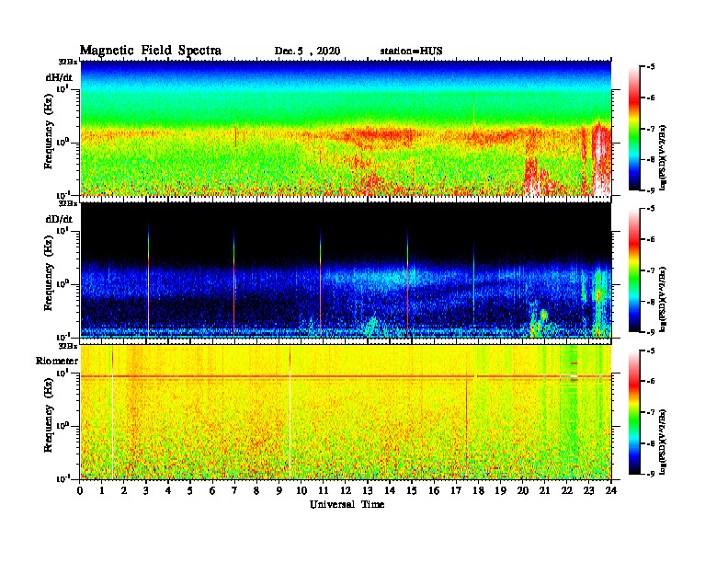Click the dD/dt spectrogram plot
Screen dimensions: 728x563
tap(346, 270)
